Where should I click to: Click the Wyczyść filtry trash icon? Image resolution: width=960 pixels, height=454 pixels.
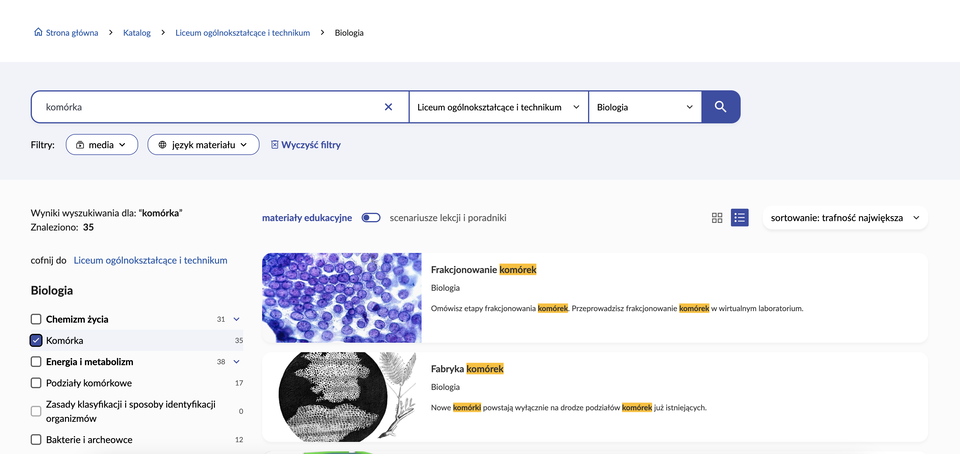275,145
